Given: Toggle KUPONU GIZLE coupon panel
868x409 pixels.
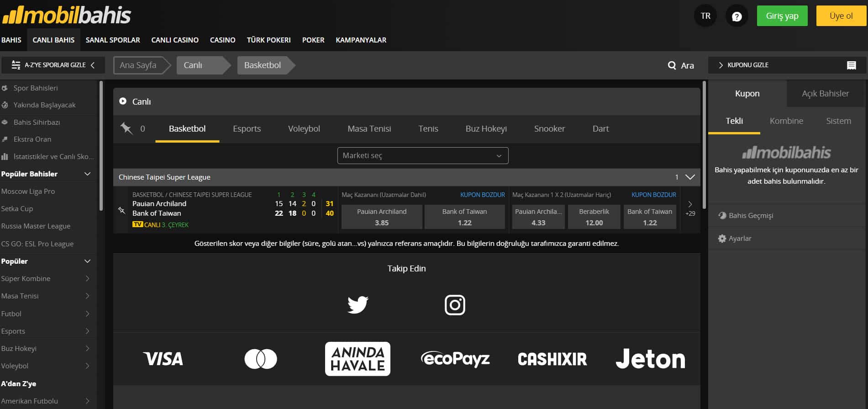Looking at the screenshot, I should (787, 65).
